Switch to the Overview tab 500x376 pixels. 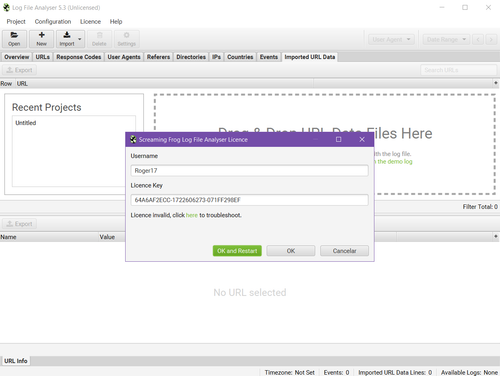(17, 57)
